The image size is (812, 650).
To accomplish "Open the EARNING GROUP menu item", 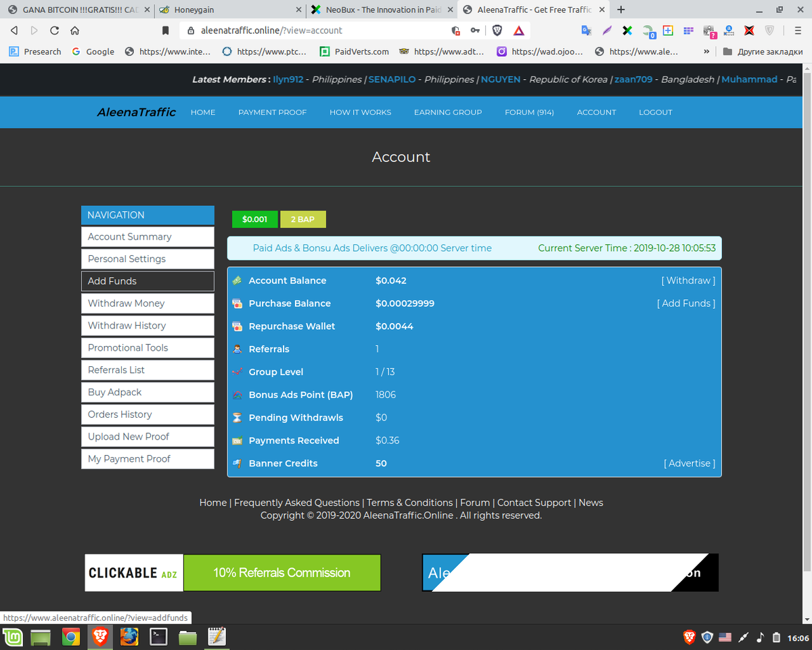I will coord(448,112).
